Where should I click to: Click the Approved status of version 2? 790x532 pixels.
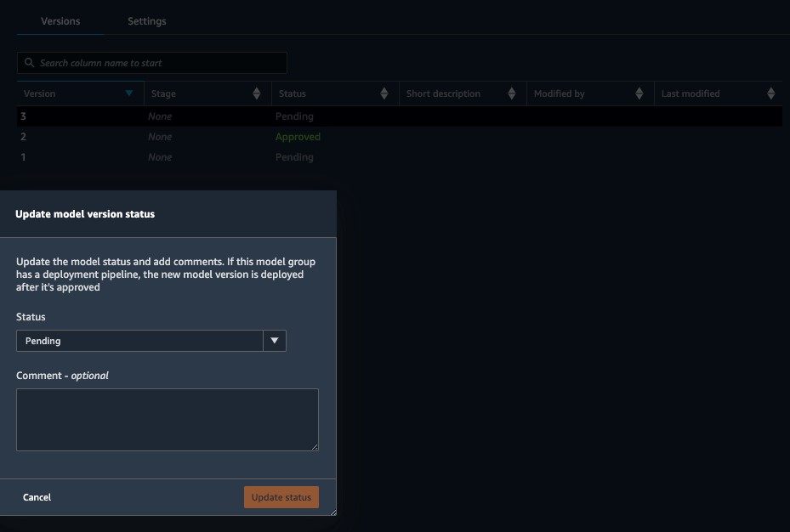[298, 137]
